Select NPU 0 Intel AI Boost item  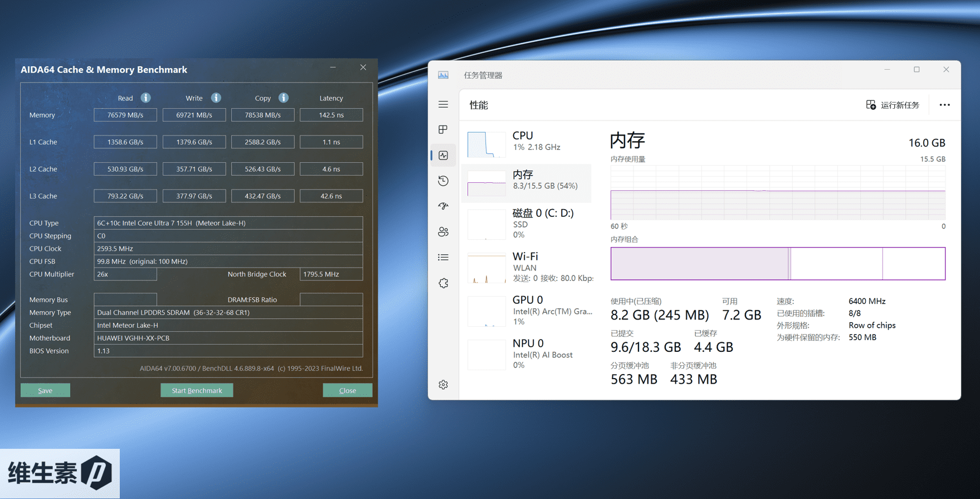coord(528,353)
